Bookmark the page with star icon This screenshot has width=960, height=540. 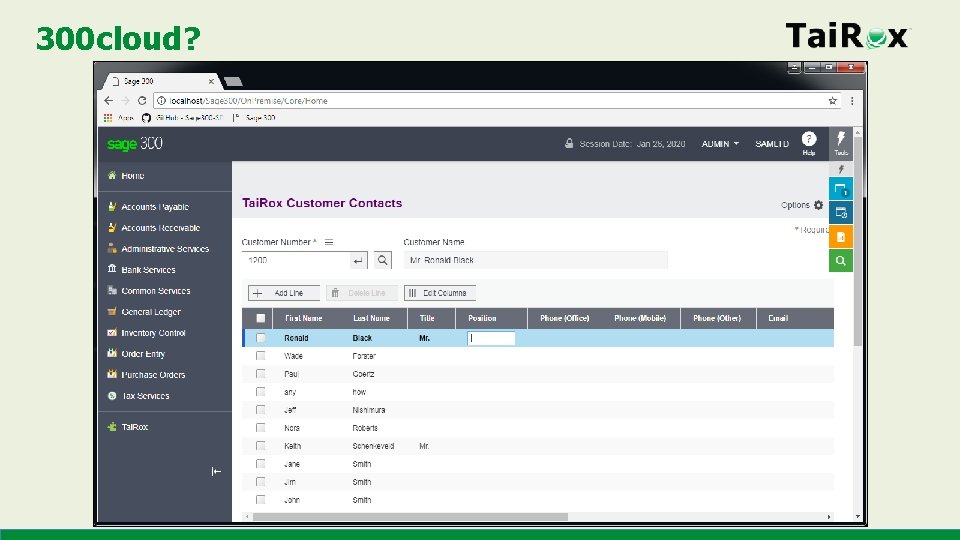pos(833,100)
